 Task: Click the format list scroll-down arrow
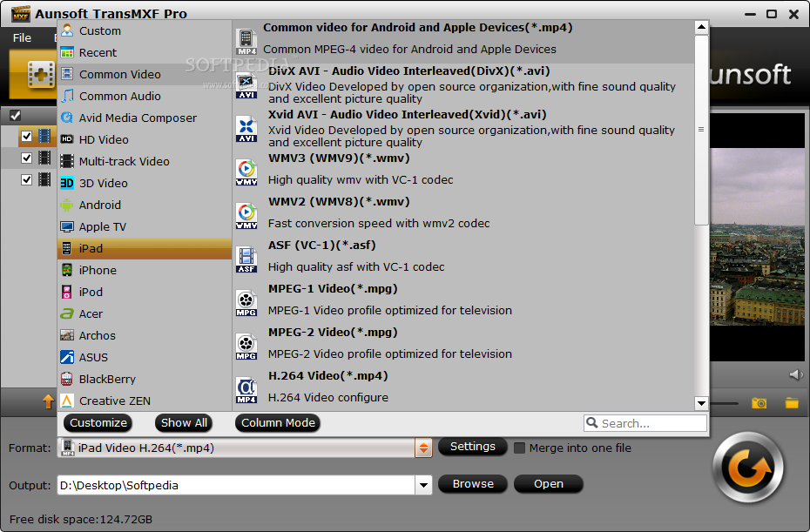click(x=701, y=403)
